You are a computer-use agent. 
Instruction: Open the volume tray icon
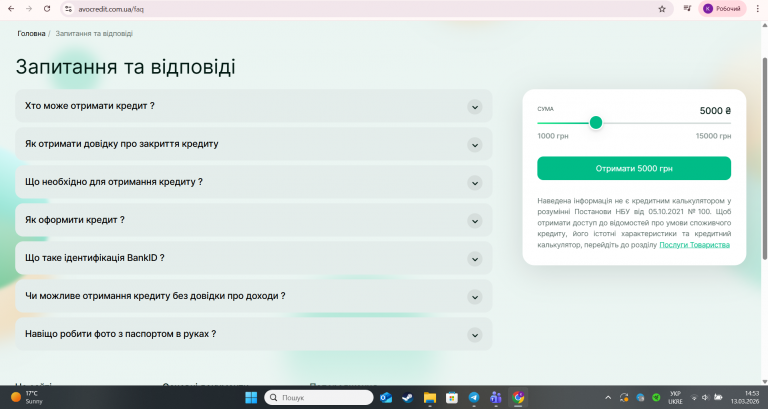pyautogui.click(x=705, y=397)
